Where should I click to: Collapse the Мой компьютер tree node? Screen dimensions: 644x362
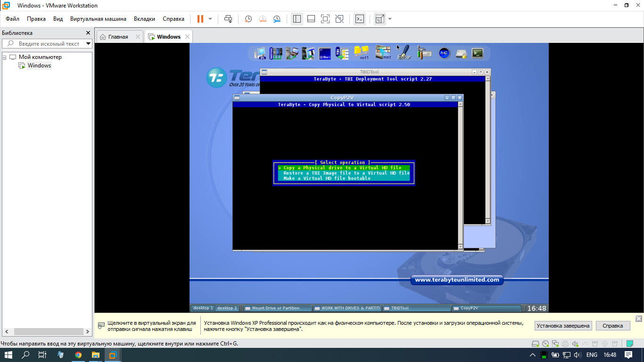4,57
